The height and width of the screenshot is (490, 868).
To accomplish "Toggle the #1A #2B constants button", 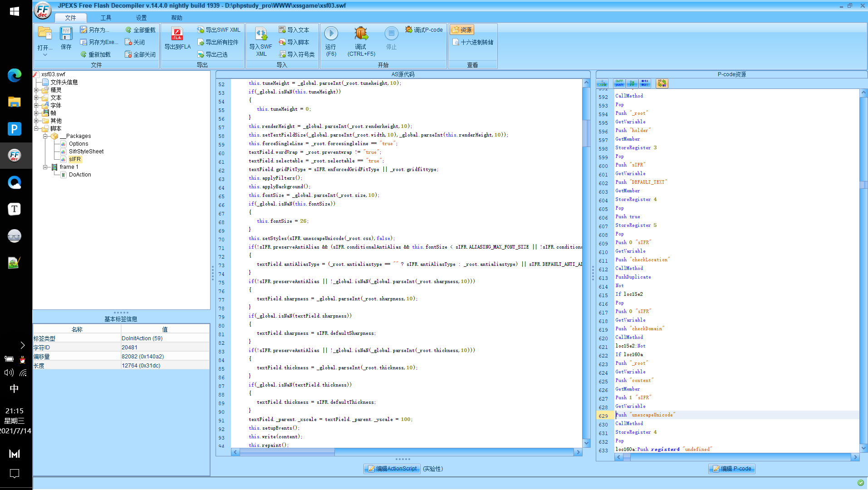I will coord(645,83).
